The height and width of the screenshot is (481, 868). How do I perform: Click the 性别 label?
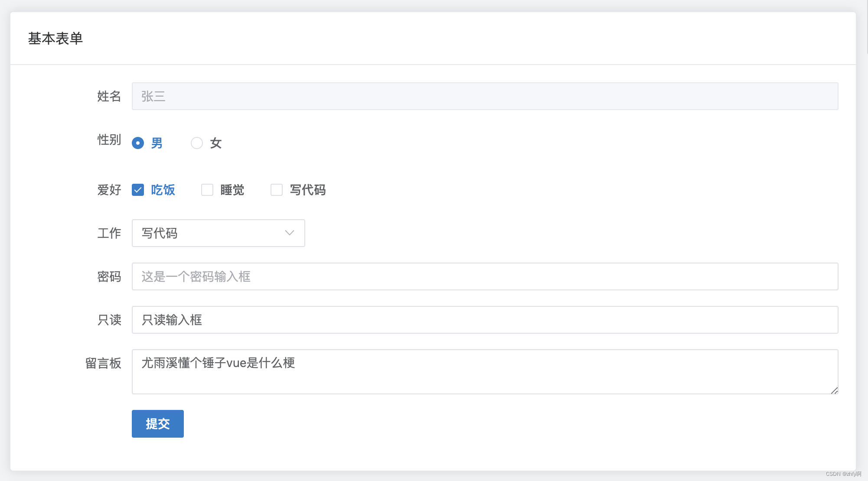tap(109, 140)
